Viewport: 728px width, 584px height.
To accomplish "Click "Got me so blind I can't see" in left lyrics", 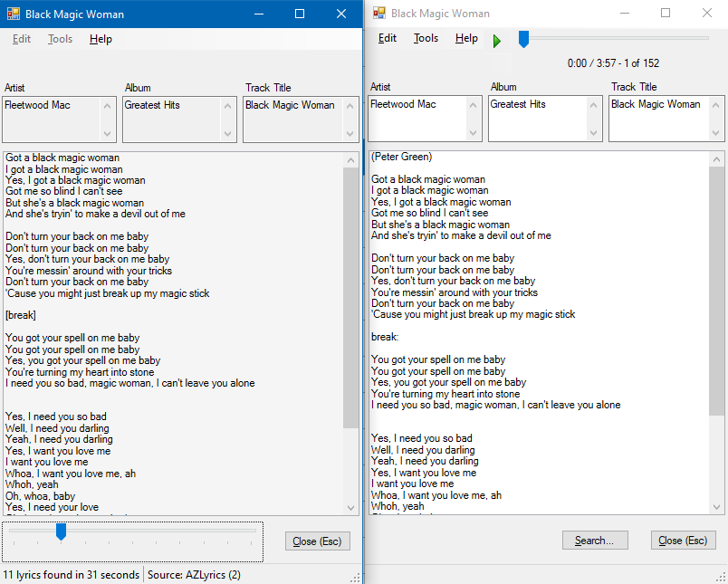I will pyautogui.click(x=64, y=191).
